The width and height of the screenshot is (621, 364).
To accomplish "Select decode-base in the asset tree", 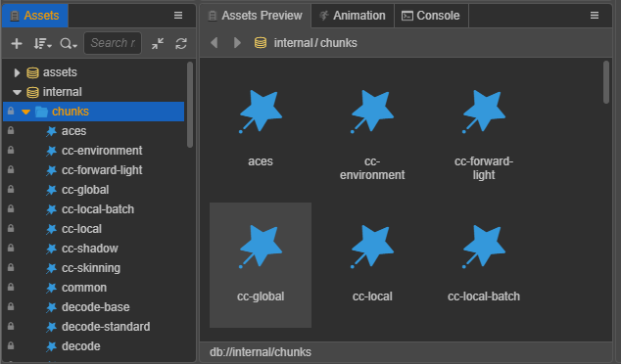I will click(95, 307).
